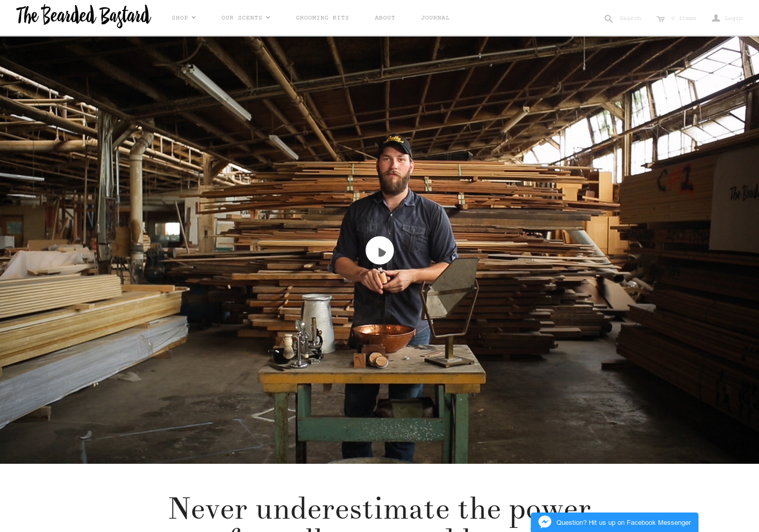Expand the Shop dropdown chevron
This screenshot has width=759, height=532.
click(194, 17)
